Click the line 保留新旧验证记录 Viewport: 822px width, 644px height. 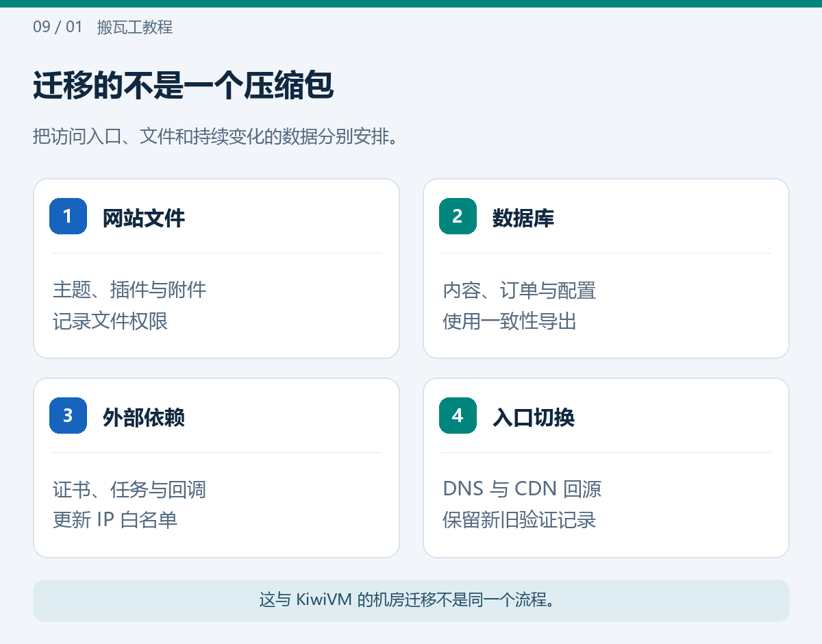coord(519,520)
